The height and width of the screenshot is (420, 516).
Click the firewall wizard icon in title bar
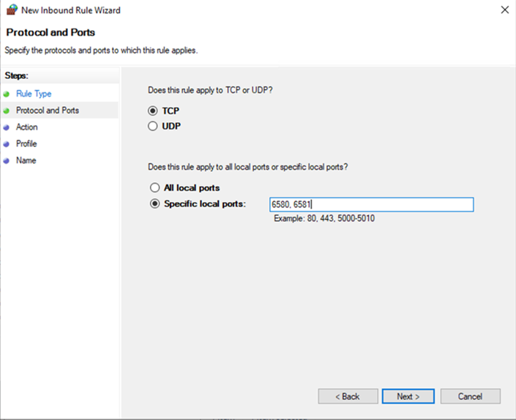tap(11, 10)
